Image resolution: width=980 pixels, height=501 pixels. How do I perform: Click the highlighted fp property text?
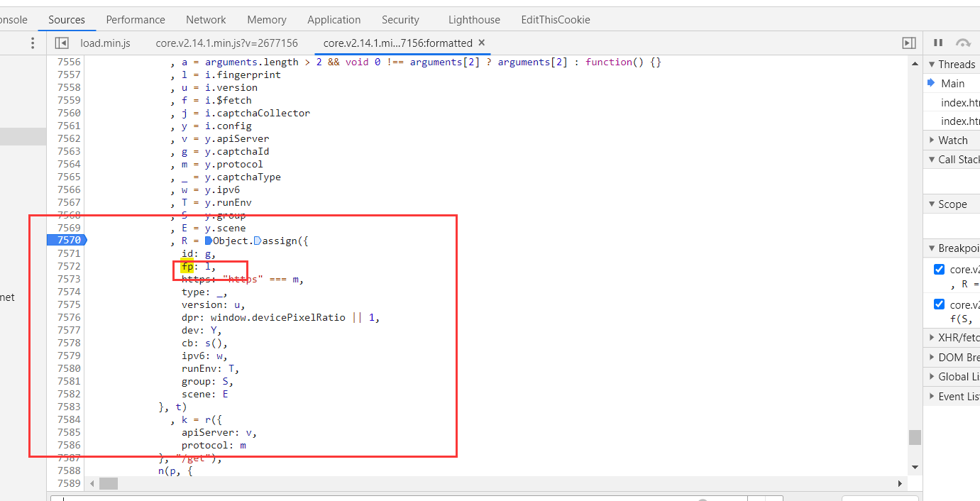tap(187, 266)
